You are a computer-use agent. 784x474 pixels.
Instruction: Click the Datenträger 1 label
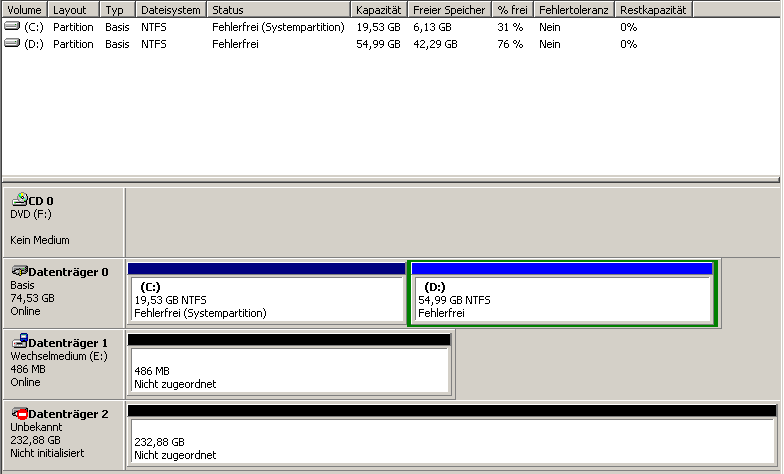[x=68, y=343]
